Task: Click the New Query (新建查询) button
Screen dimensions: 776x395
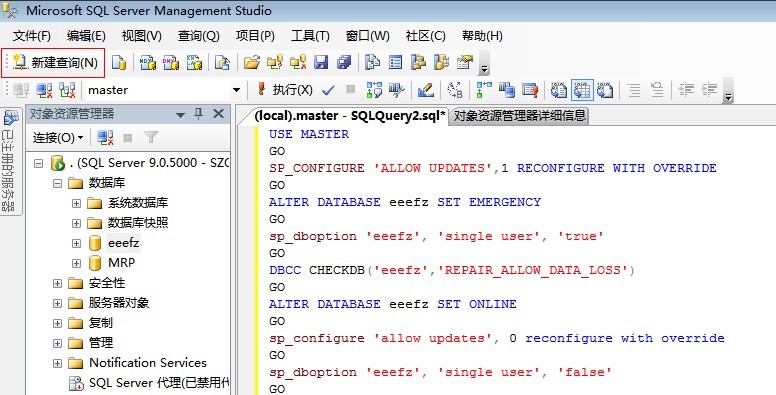Action: point(54,63)
